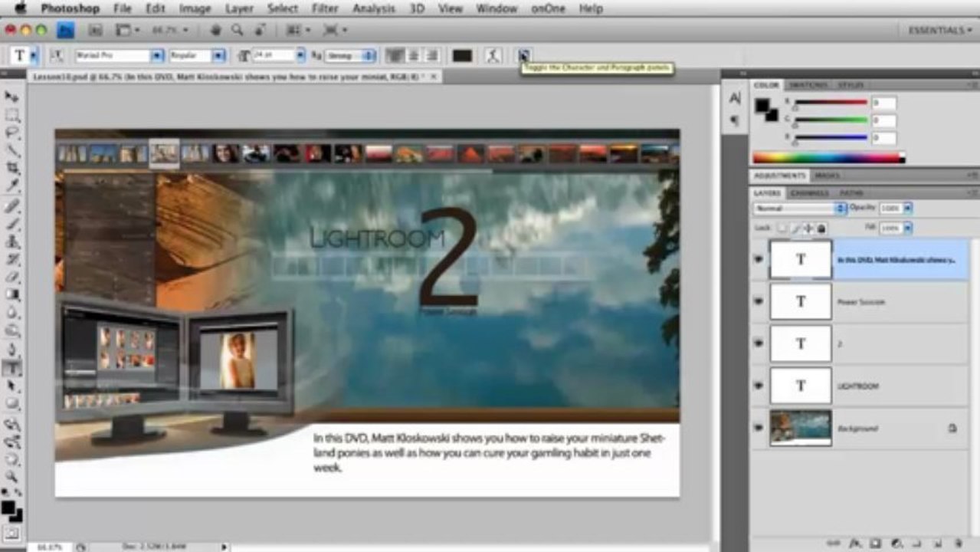Hide the LIGHTROOM text layer
Screen dimensions: 980x552
point(759,386)
